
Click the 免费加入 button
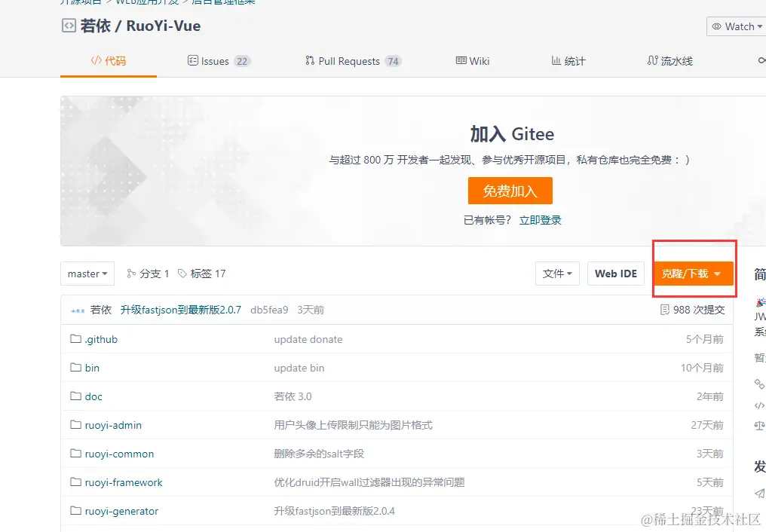pos(510,191)
